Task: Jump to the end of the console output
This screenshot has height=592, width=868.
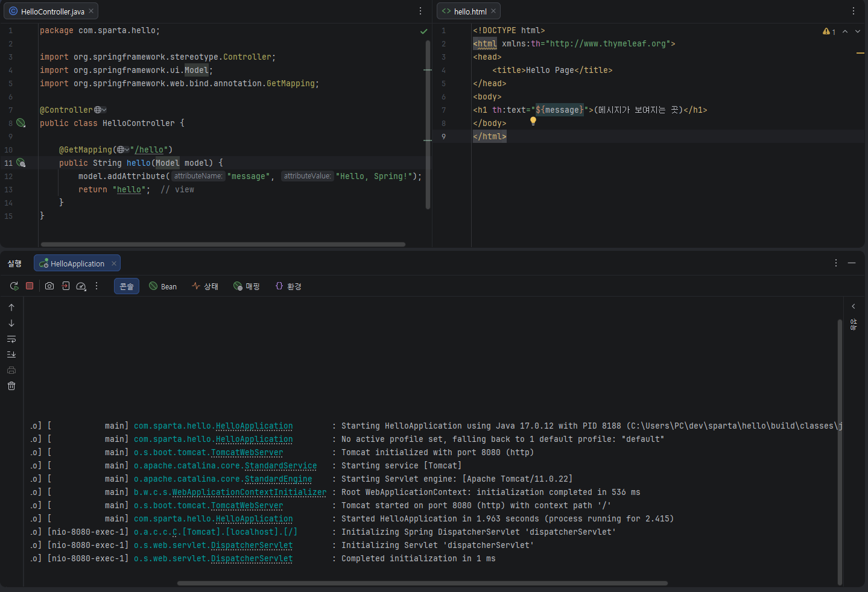Action: (11, 354)
